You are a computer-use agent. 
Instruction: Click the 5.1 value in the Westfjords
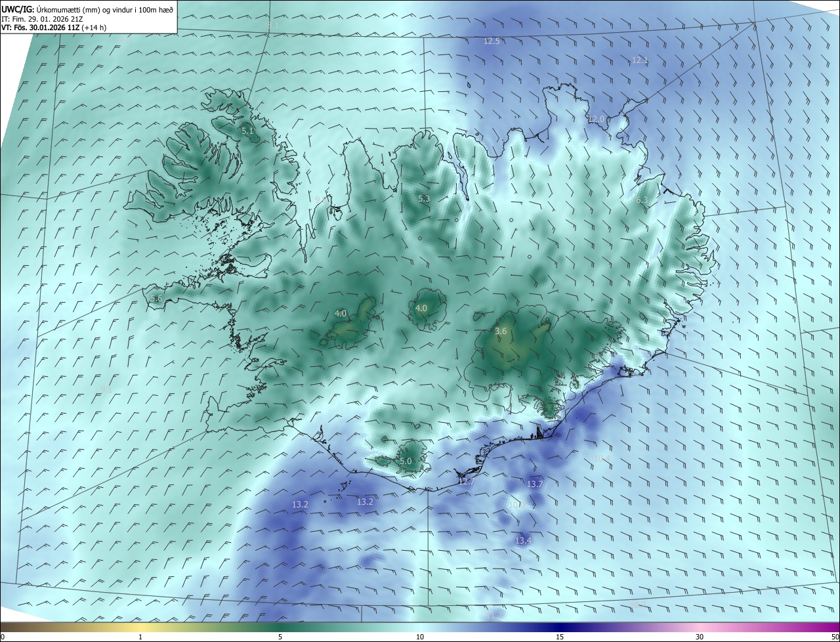click(247, 131)
